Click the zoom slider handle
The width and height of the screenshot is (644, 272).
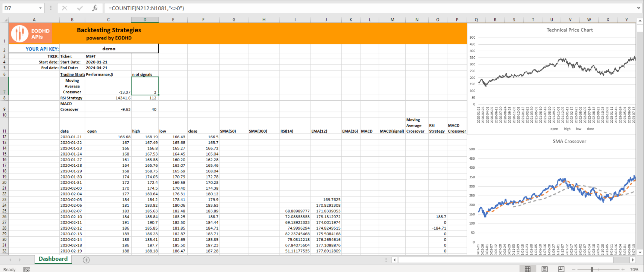point(592,269)
